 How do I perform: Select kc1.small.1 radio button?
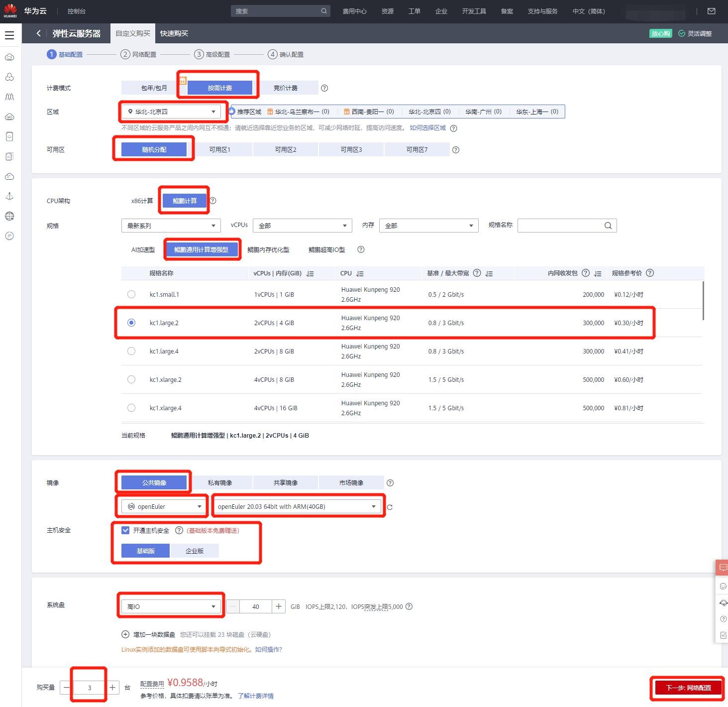(131, 294)
